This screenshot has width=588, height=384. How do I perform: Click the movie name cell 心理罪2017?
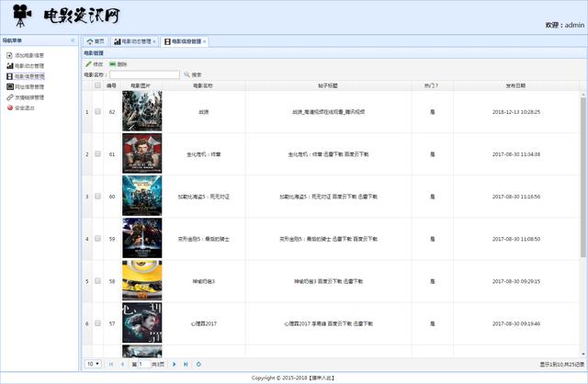pos(204,323)
